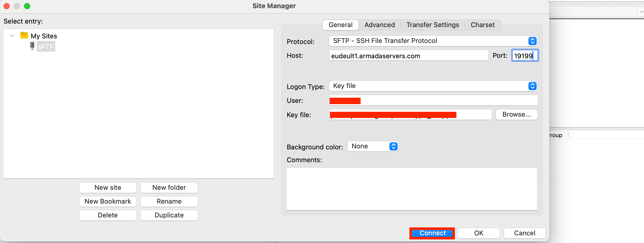This screenshot has width=644, height=243.
Task: Click the Delete button
Action: click(x=108, y=215)
